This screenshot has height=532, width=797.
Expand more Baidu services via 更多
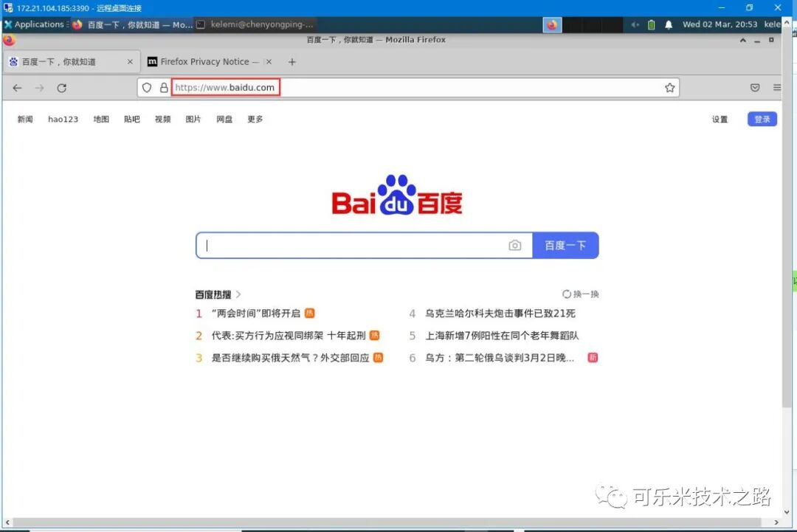tap(255, 119)
